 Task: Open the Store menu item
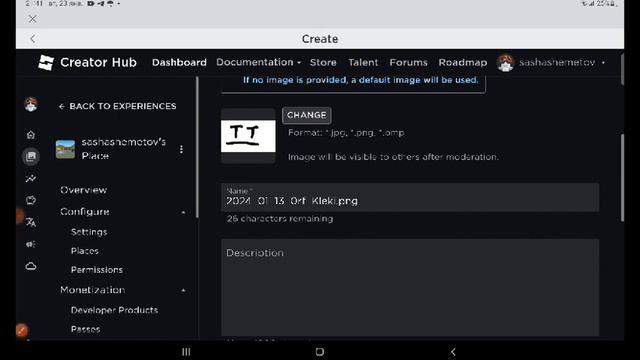tap(323, 62)
